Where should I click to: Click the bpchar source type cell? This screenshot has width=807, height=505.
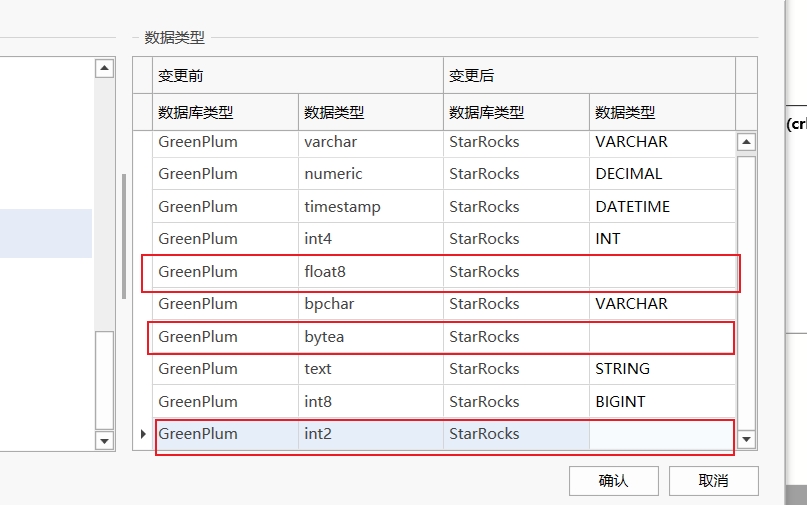pos(371,304)
